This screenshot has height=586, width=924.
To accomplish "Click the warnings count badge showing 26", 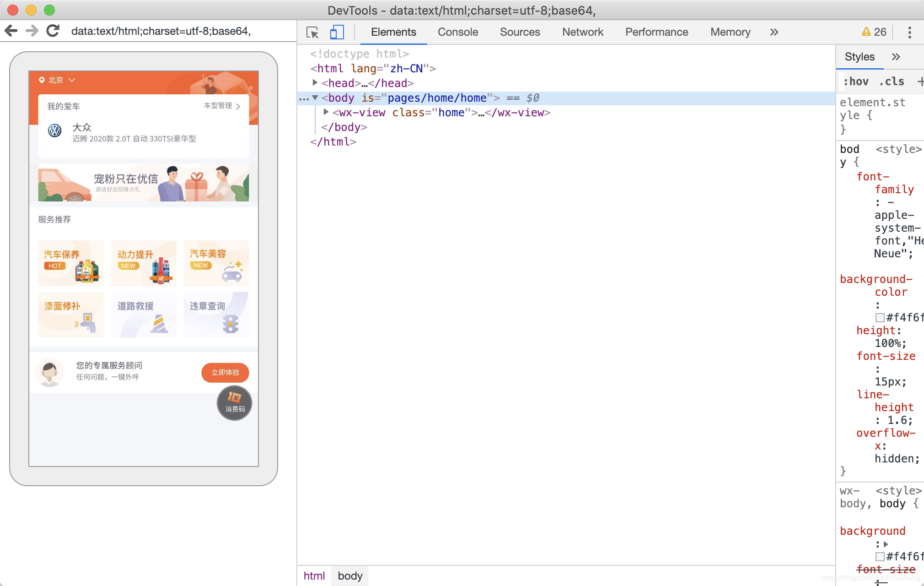I will (874, 32).
